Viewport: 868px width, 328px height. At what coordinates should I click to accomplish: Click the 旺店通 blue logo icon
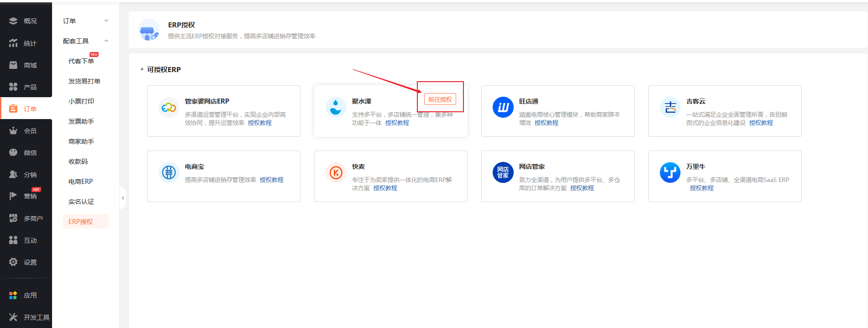point(503,108)
